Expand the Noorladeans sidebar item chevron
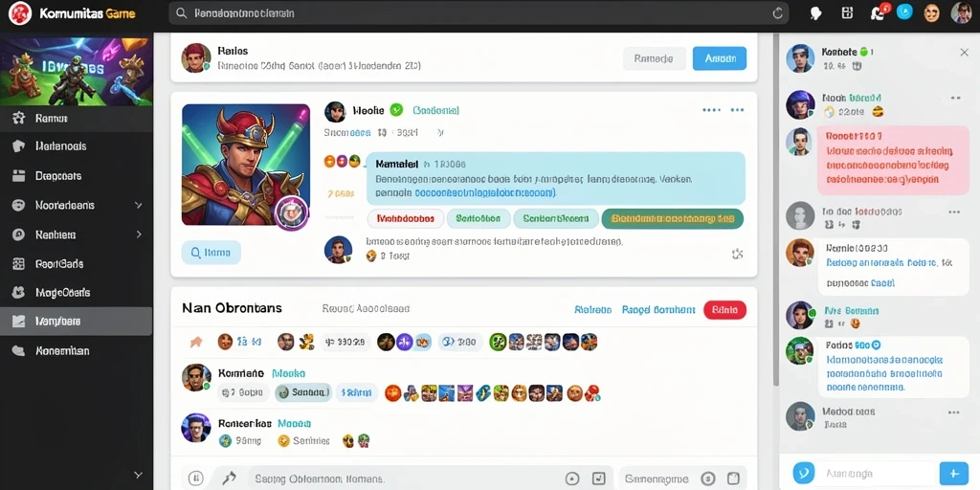Image resolution: width=980 pixels, height=490 pixels. point(139,205)
